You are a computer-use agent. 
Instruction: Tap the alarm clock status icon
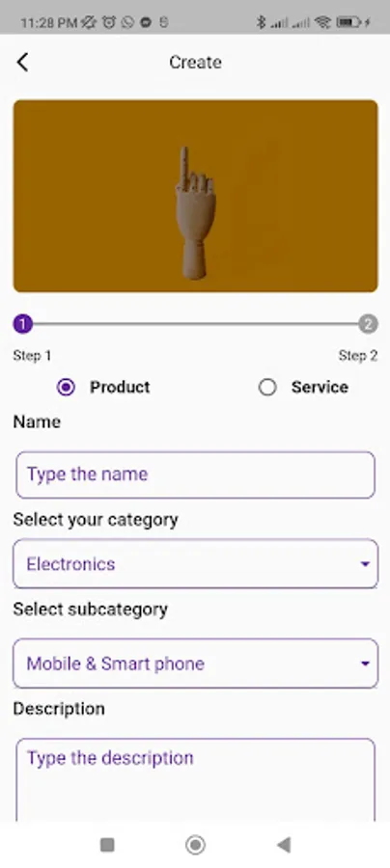[109, 22]
